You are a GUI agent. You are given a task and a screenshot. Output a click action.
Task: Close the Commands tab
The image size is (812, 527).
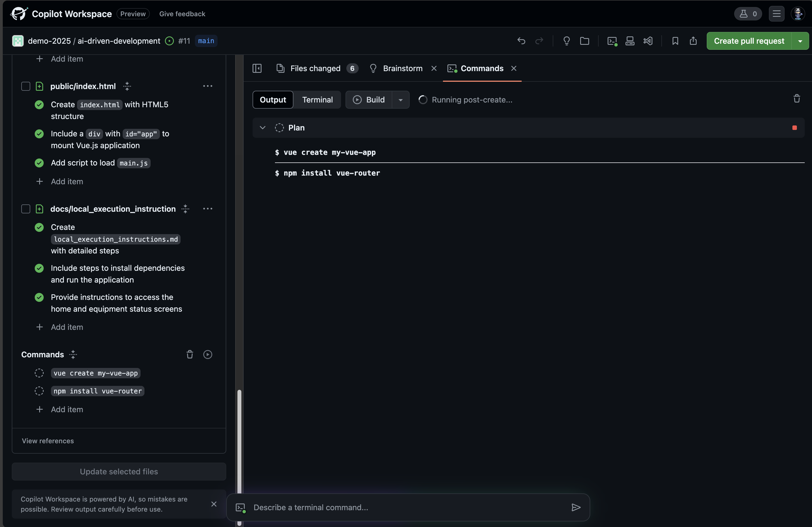pyautogui.click(x=514, y=68)
